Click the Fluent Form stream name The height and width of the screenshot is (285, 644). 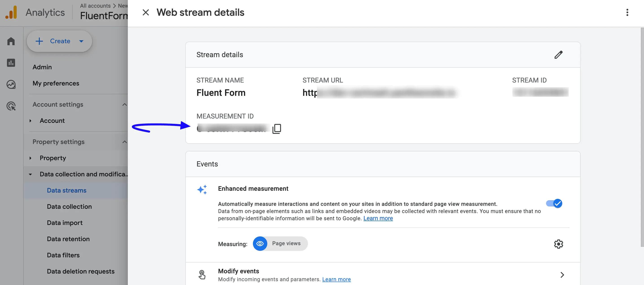tap(221, 93)
